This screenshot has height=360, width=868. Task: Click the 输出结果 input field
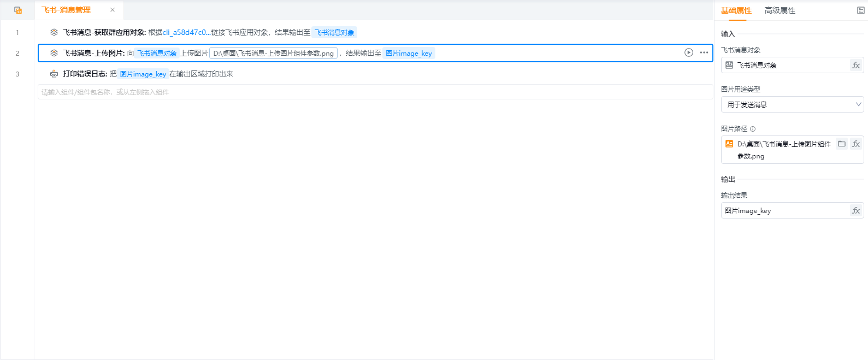pyautogui.click(x=792, y=210)
